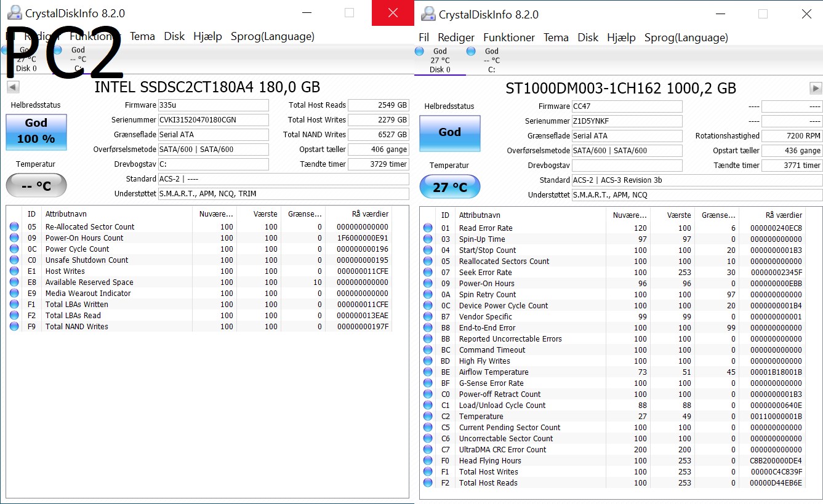Click status icon of Power-On Hours Count row
This screenshot has width=823, height=504.
click(14, 238)
